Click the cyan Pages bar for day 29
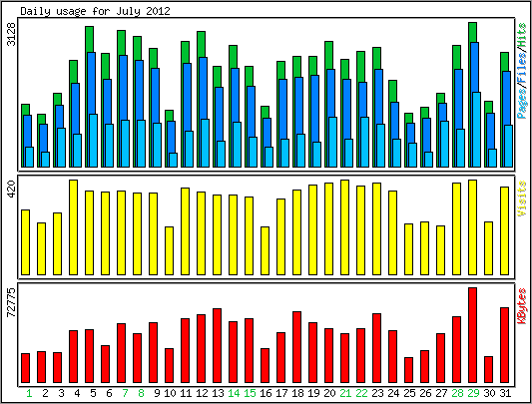 477,130
